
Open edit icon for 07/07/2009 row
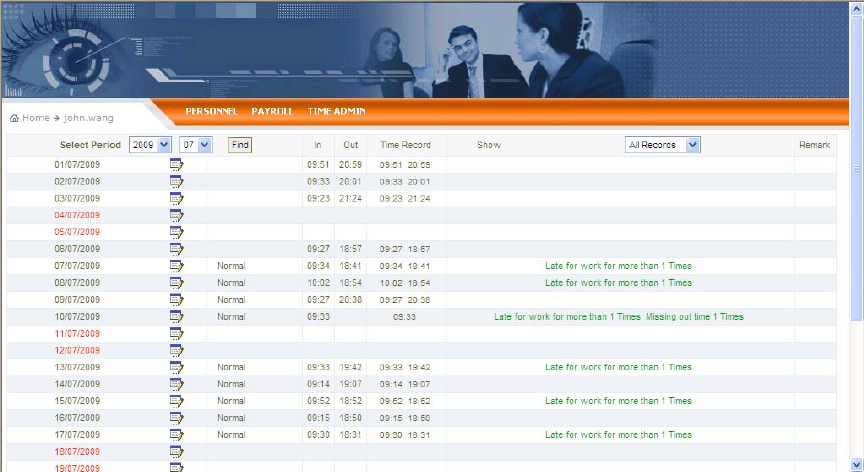click(x=176, y=266)
